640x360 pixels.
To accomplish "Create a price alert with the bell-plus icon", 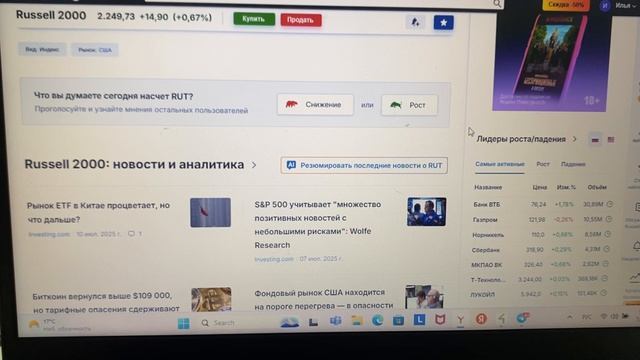I will click(415, 22).
